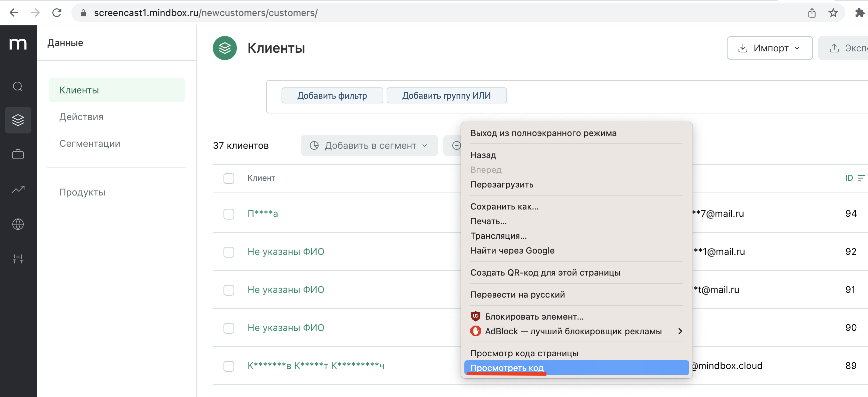Click the green Клиенты header icon
Screen dimensions: 868x397
coord(225,48)
